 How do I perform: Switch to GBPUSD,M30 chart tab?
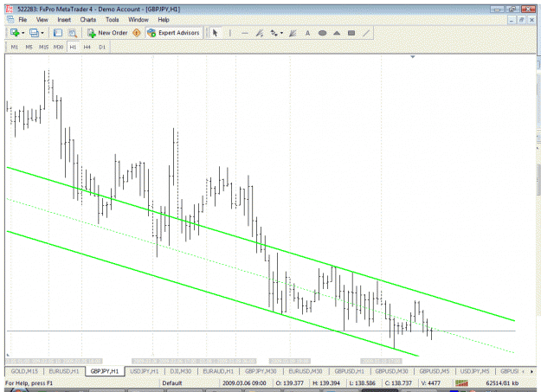tap(391, 371)
